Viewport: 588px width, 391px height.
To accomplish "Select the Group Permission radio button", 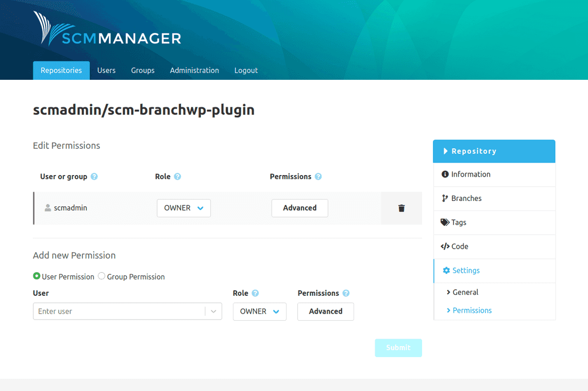I will click(101, 276).
